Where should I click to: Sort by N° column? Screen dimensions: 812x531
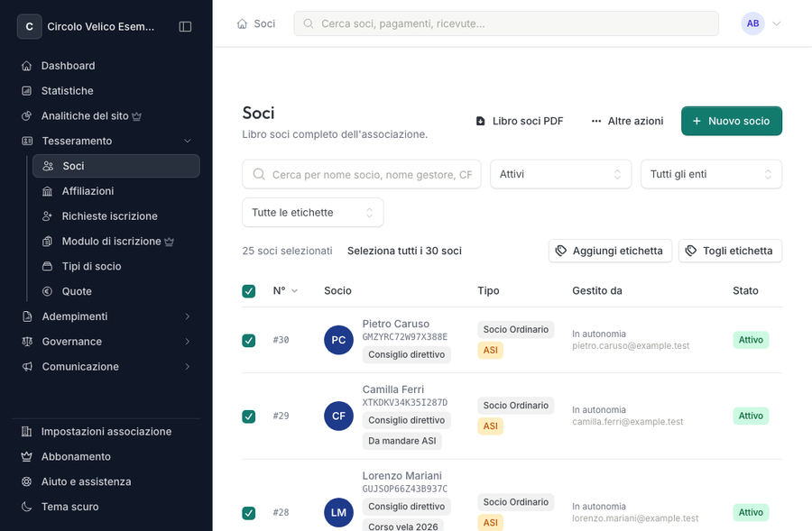point(285,291)
